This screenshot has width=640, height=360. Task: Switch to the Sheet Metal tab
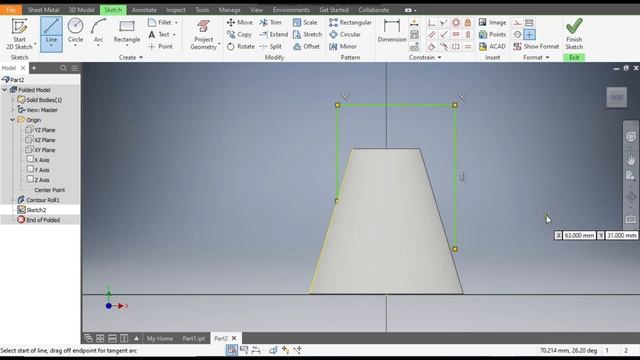[x=43, y=10]
